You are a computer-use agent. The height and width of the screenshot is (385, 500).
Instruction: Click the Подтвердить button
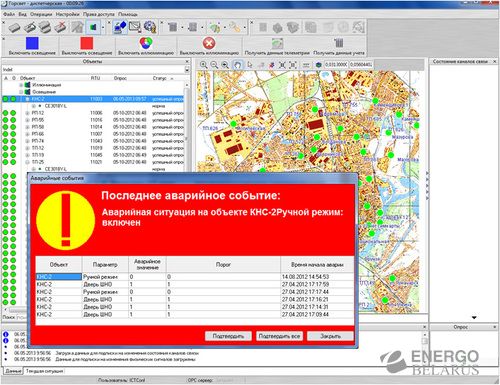tap(228, 336)
